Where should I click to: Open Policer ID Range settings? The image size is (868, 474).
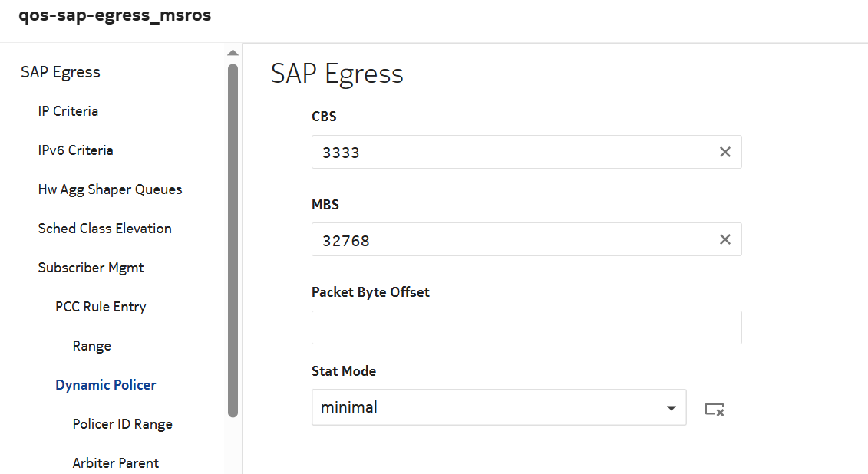[121, 423]
